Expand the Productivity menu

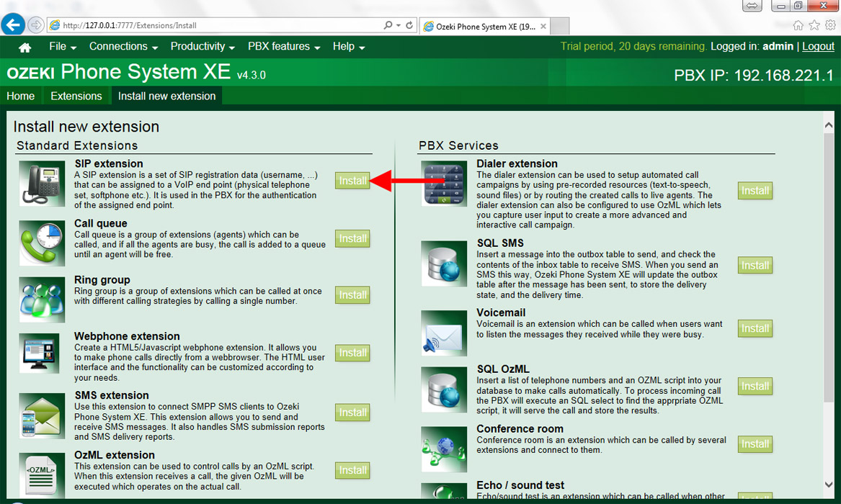pos(203,47)
